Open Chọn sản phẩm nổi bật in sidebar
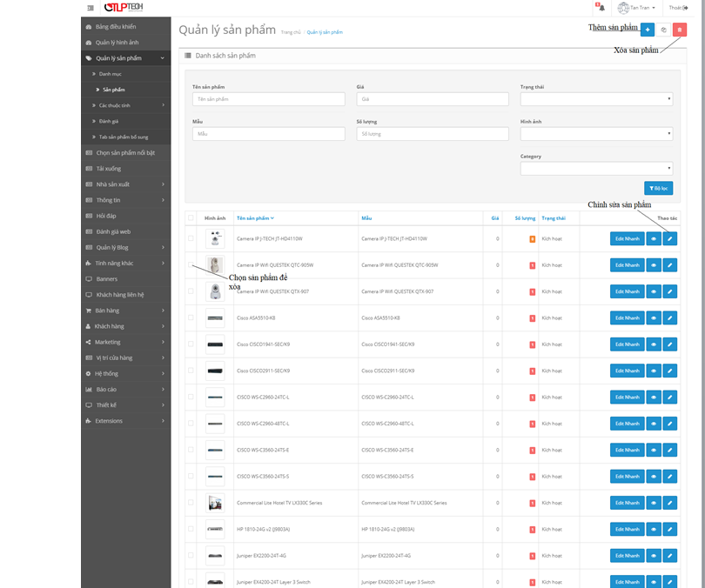 tap(126, 153)
